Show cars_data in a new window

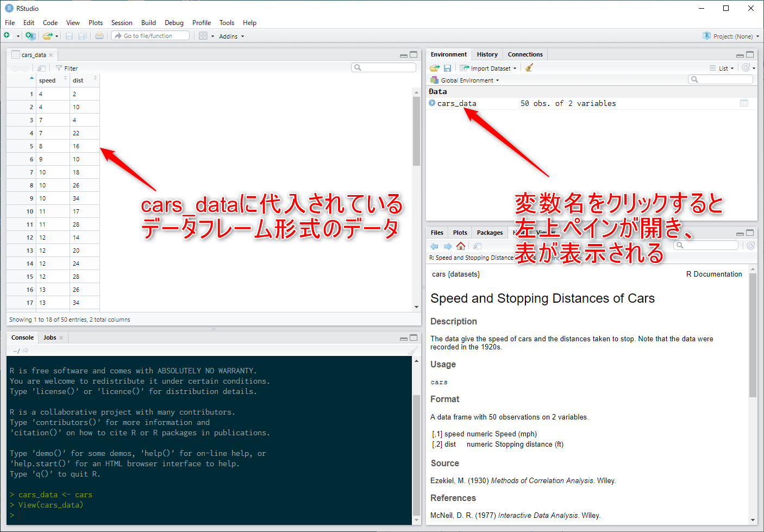[x=42, y=68]
